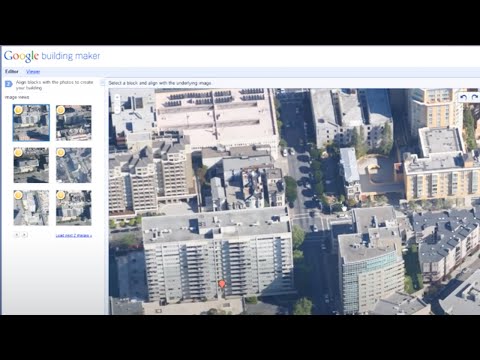Select the Editor tab
The width and height of the screenshot is (480, 360).
pyautogui.click(x=12, y=72)
